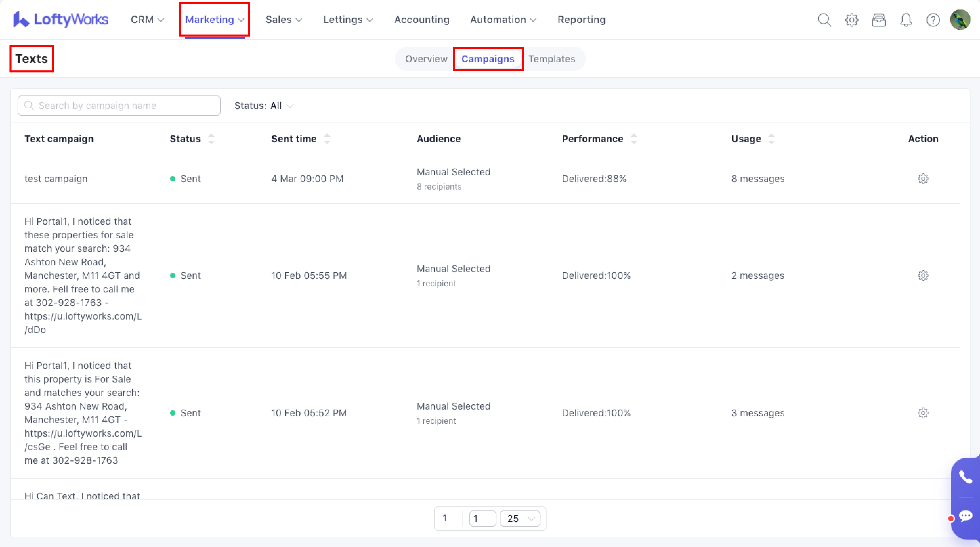Image resolution: width=980 pixels, height=547 pixels.
Task: Open the notifications bell
Action: click(906, 20)
